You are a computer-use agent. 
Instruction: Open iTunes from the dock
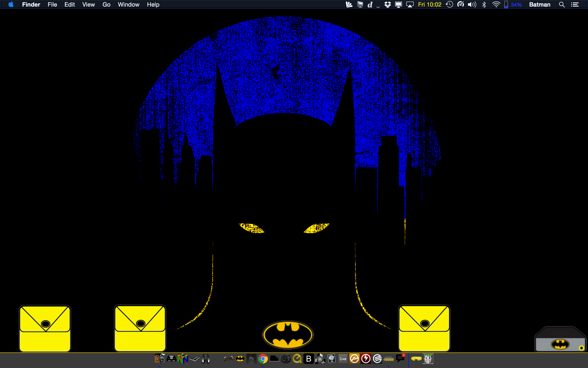[x=286, y=359]
